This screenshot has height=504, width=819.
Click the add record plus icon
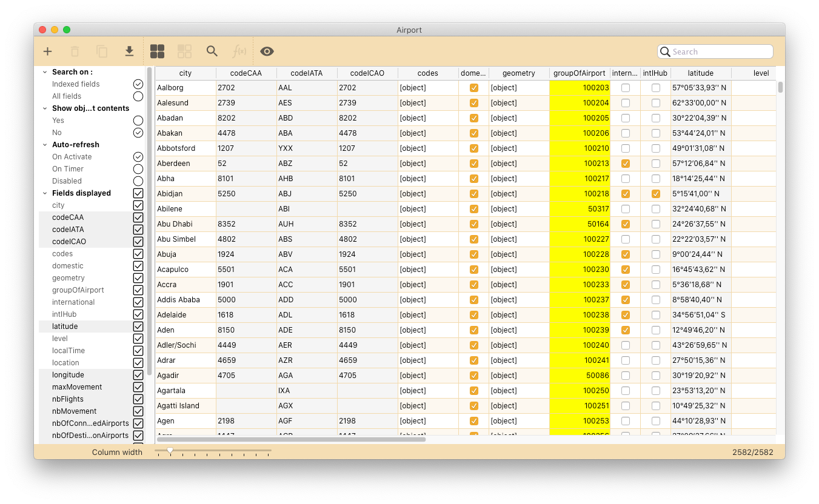[48, 51]
